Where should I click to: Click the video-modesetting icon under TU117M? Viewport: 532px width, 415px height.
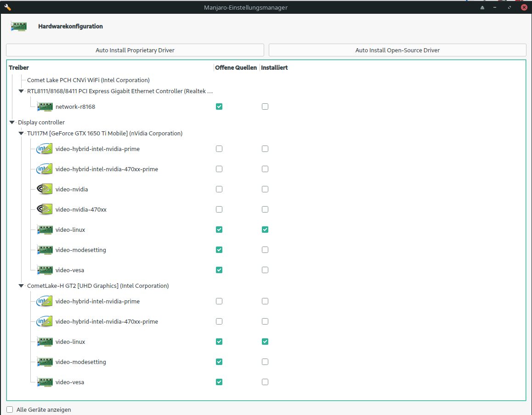[x=45, y=250]
